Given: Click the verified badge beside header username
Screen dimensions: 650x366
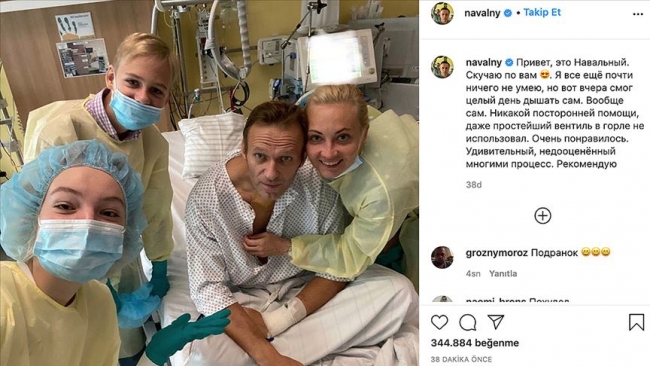Looking at the screenshot, I should click(507, 13).
